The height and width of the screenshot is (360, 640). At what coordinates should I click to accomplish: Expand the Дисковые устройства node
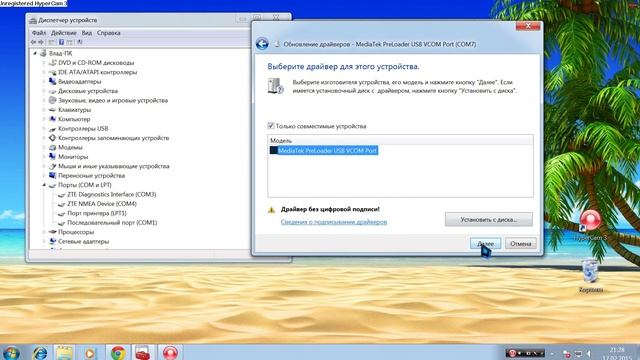[x=44, y=91]
